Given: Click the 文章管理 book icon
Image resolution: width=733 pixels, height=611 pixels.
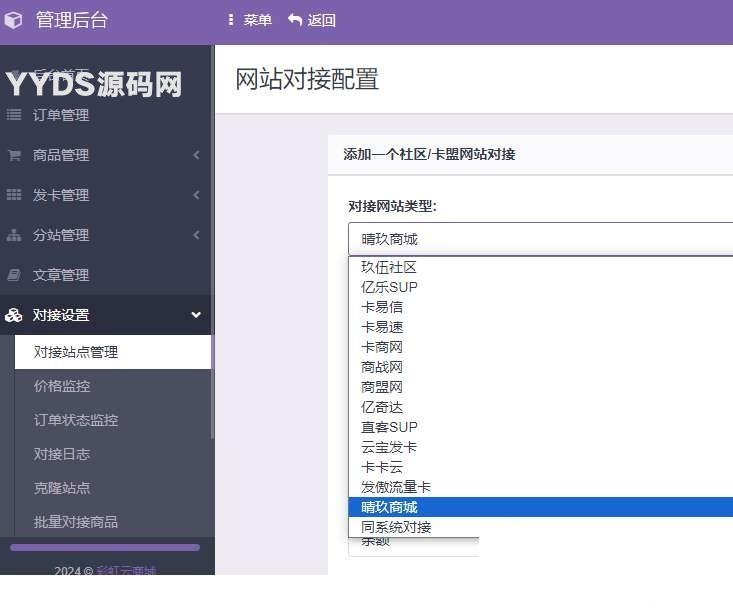Looking at the screenshot, I should (x=14, y=275).
